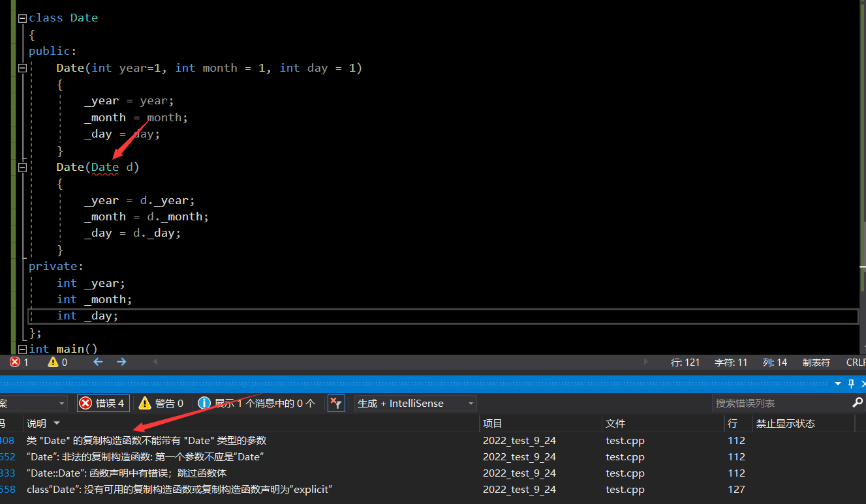Open the solution scope filter dropdown

(33, 404)
